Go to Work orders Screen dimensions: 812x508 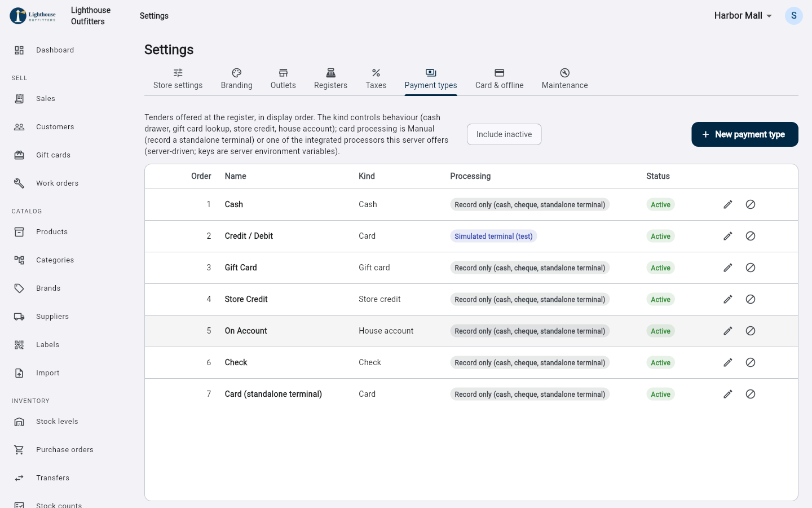[68, 183]
